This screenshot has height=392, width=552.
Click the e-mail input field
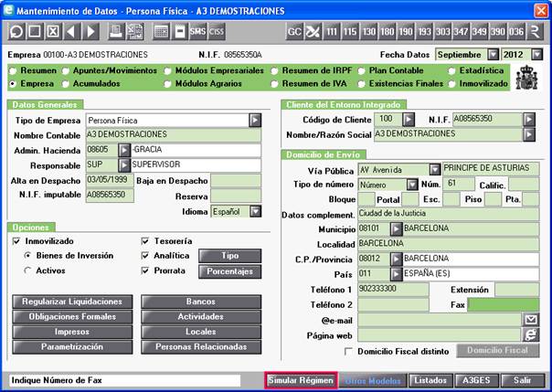tap(440, 320)
